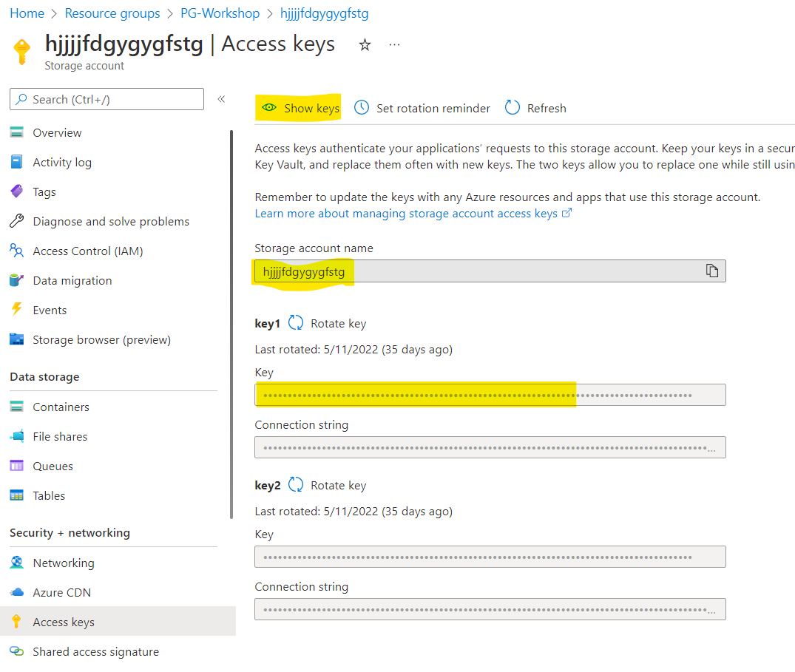Click the Refresh icon in toolbar
Screen dimensions: 795x672
point(512,108)
